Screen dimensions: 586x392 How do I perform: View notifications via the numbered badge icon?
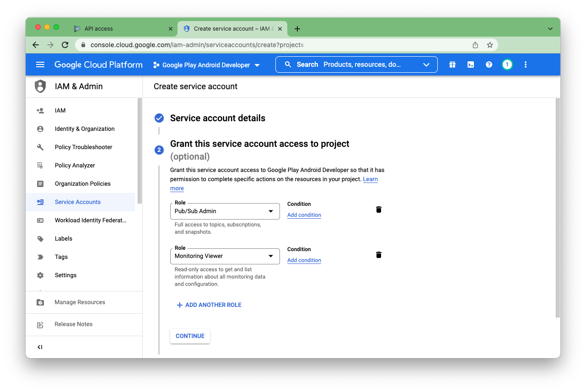click(507, 64)
